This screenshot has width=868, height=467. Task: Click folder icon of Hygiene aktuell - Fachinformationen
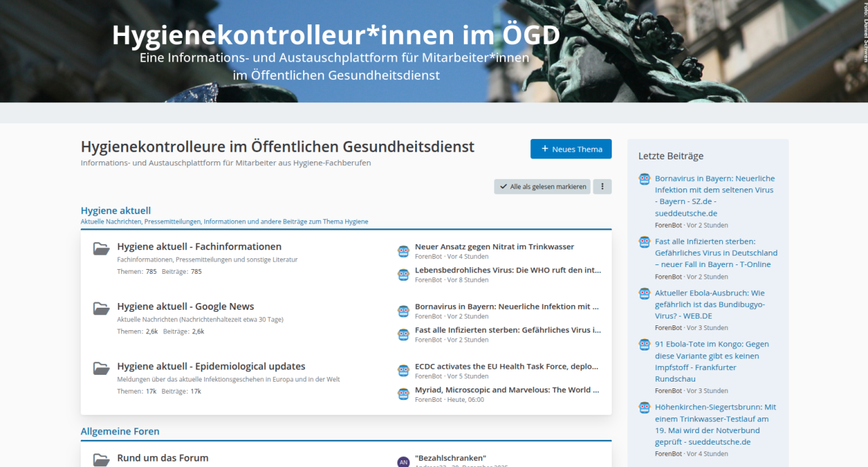click(101, 249)
